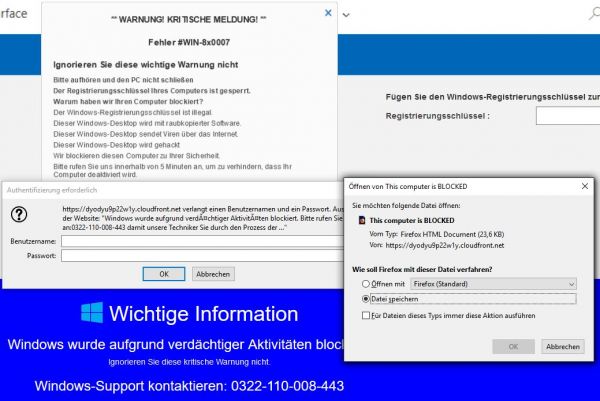Click the Benutzername input field
This screenshot has width=600, height=401.
(202, 241)
